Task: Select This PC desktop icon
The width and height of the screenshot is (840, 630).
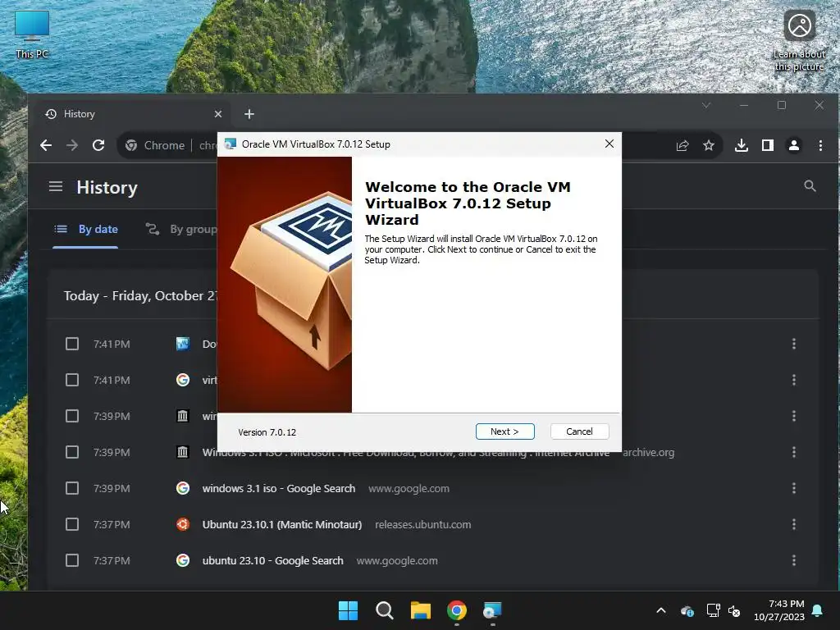Action: pos(32,34)
